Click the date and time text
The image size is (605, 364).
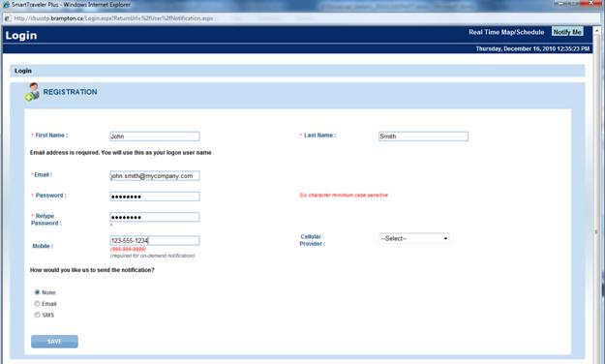[x=532, y=48]
